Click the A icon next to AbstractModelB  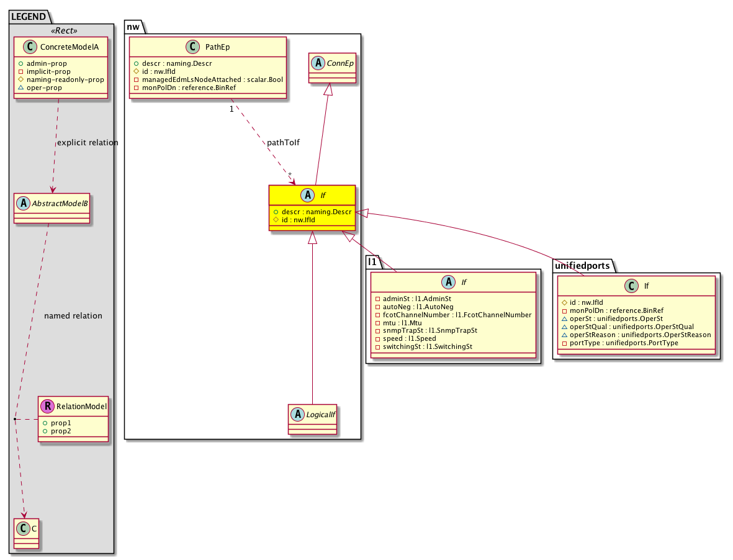click(x=22, y=202)
